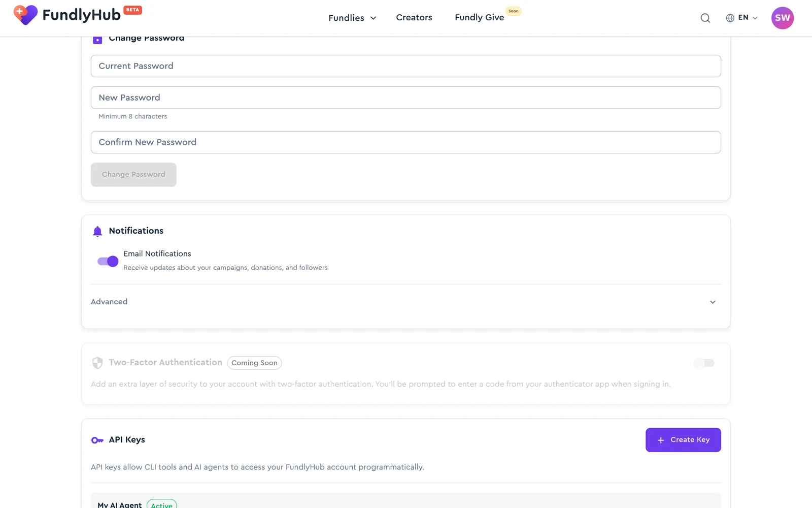
Task: Click the Minimum 8 characters hint
Action: coord(132,116)
